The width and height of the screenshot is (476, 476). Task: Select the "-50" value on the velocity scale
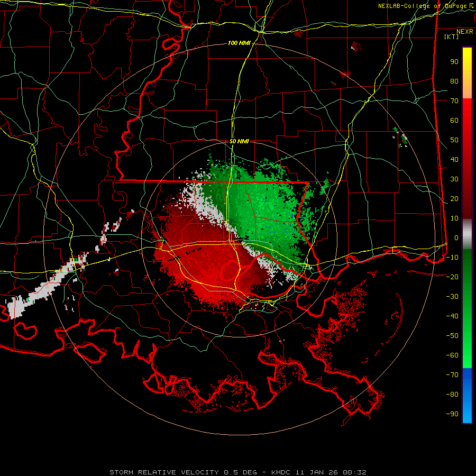[x=452, y=336]
